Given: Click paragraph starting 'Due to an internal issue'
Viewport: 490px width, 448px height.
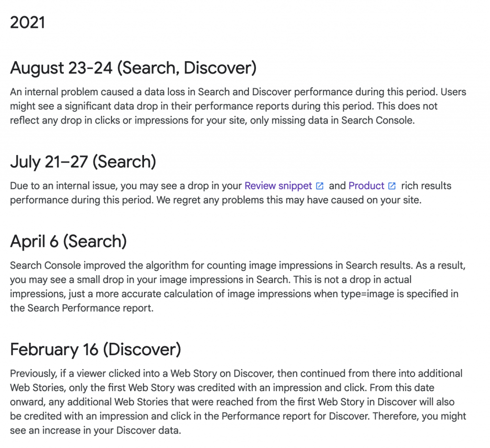Looking at the screenshot, I should click(x=231, y=193).
